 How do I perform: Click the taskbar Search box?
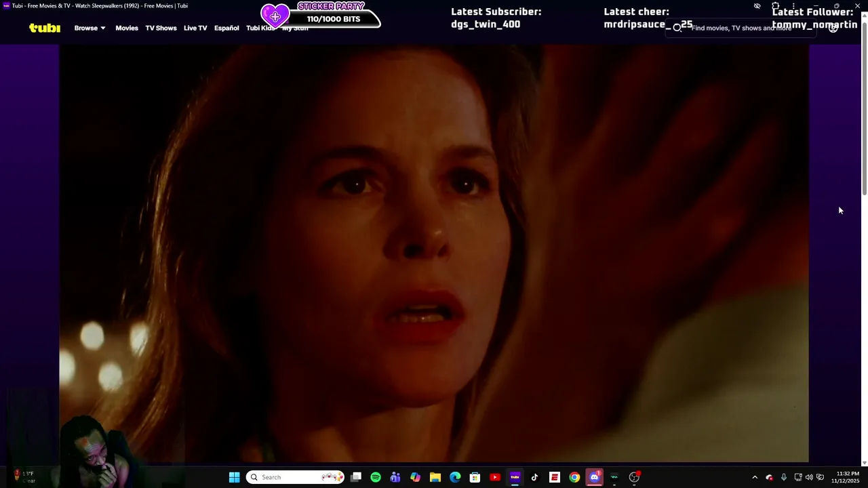295,477
